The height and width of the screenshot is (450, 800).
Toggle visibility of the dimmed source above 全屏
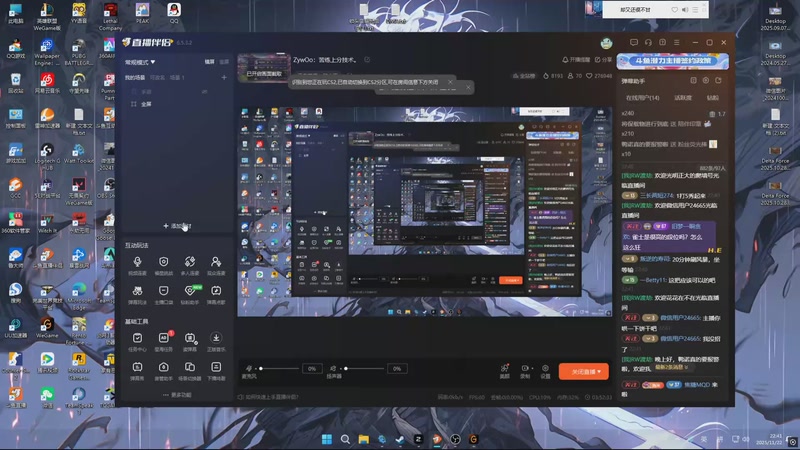205,92
